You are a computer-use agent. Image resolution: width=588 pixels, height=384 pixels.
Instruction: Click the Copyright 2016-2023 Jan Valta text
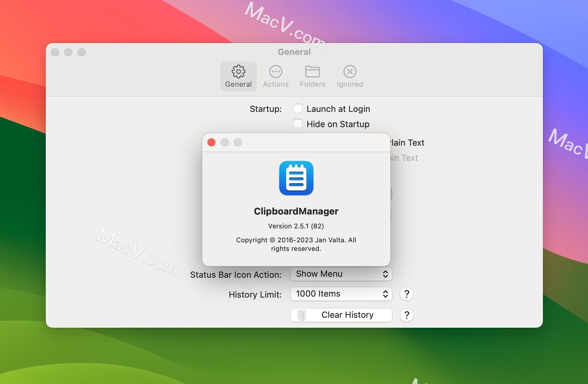[296, 244]
